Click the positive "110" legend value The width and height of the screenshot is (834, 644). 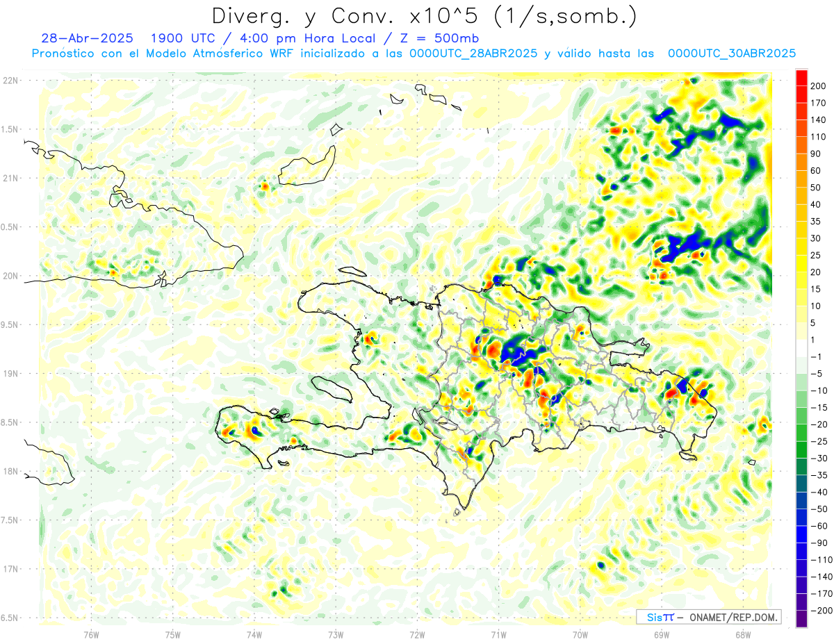818,137
